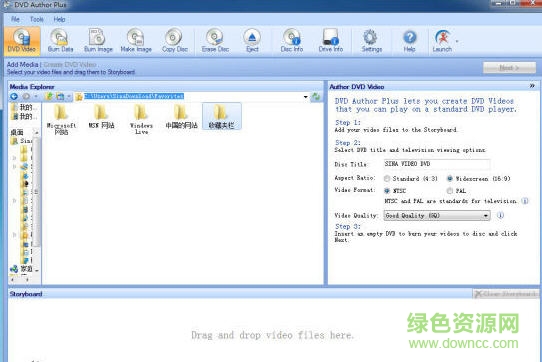The image size is (542, 362).
Task: Go forward in Media Explorer
Action: point(26,96)
